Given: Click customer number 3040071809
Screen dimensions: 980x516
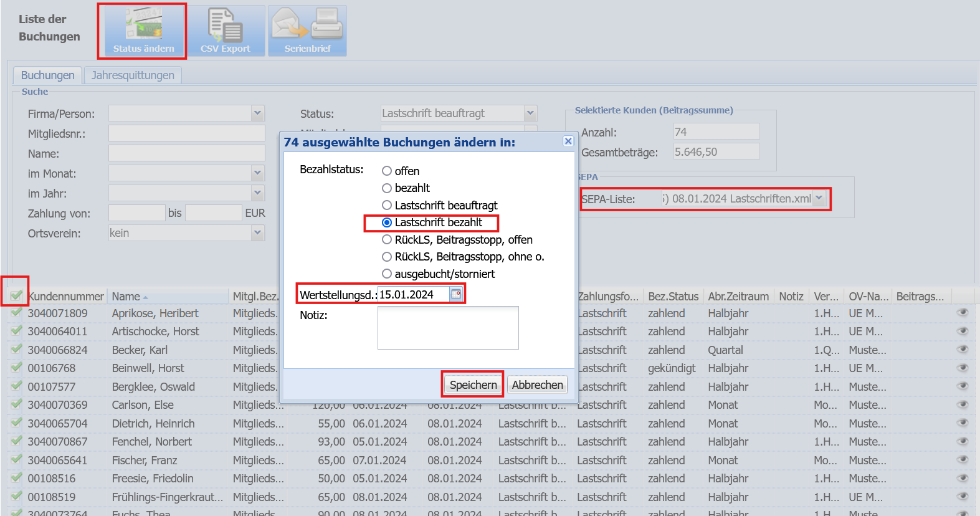Looking at the screenshot, I should 58,313.
